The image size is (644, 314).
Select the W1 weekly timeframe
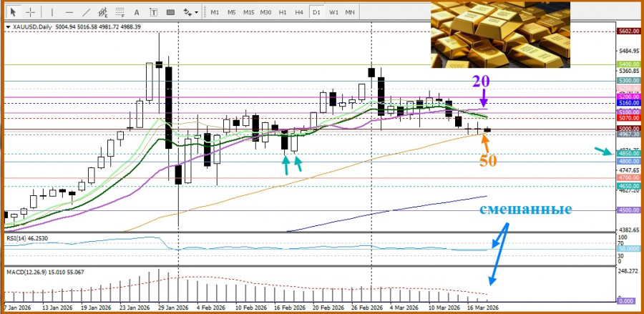[x=333, y=12]
